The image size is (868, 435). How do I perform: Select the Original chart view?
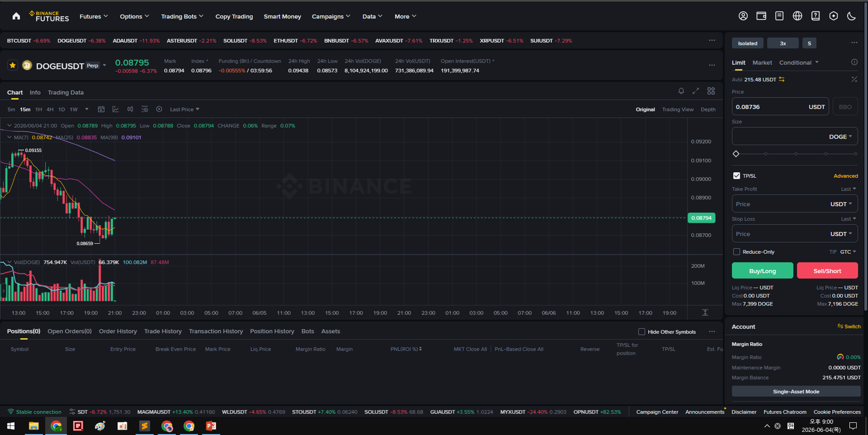coord(645,110)
